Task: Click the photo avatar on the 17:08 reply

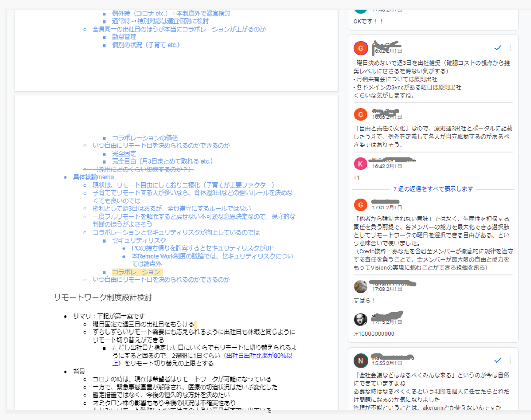Action: 361,287
